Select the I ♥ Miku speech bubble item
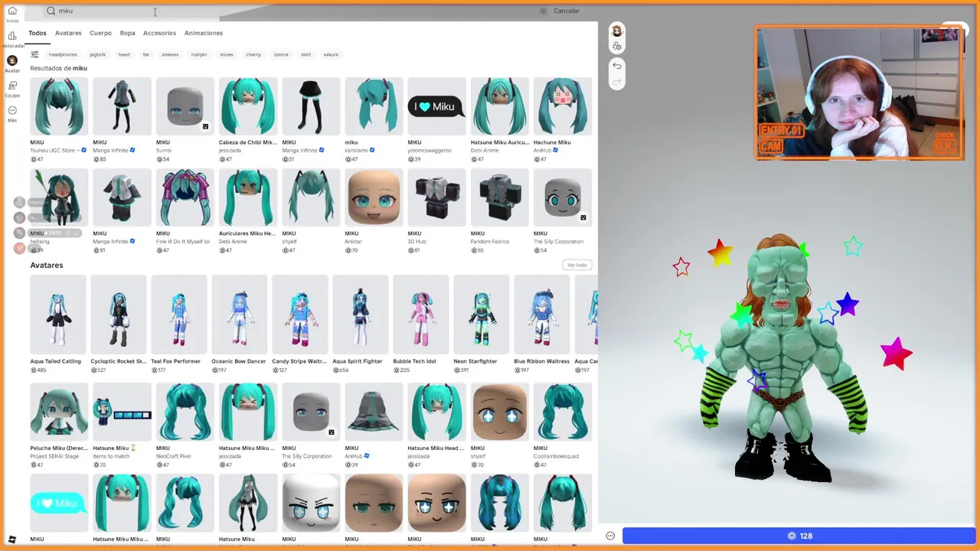980x551 pixels. point(436,106)
